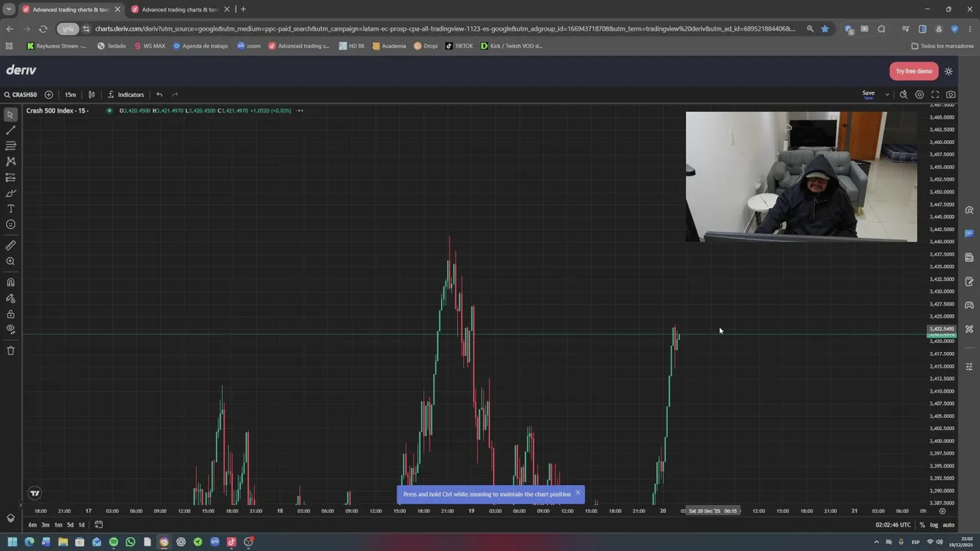Toggle the log scale button
This screenshot has width=980, height=551.
[934, 525]
